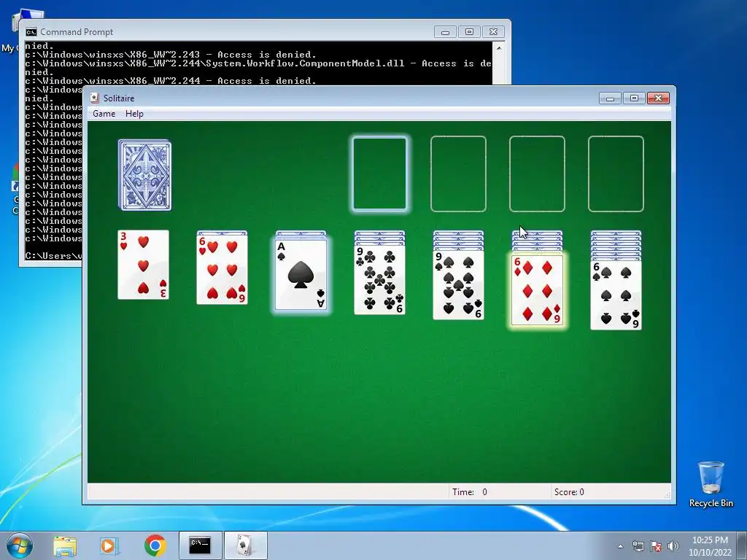The width and height of the screenshot is (747, 560).
Task: Click the Show desktop button
Action: point(743,545)
